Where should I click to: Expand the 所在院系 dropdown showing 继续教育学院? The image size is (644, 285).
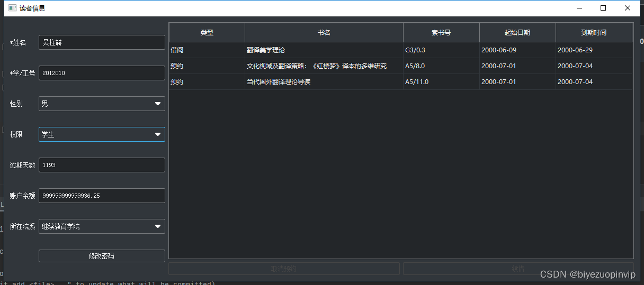102,226
